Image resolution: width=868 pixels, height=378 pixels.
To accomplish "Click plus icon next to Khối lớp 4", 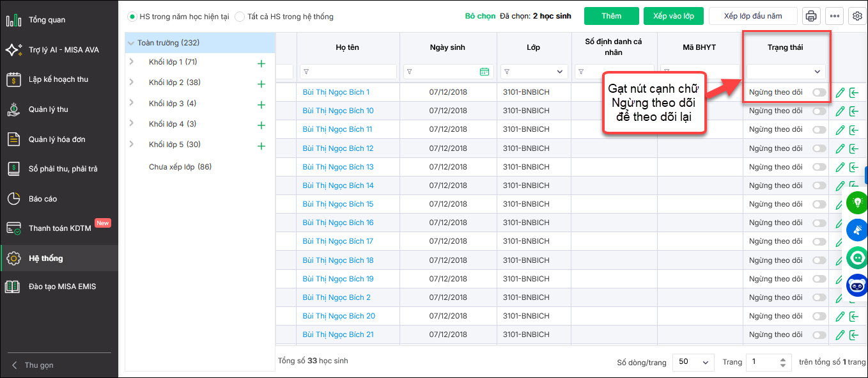I will (261, 125).
